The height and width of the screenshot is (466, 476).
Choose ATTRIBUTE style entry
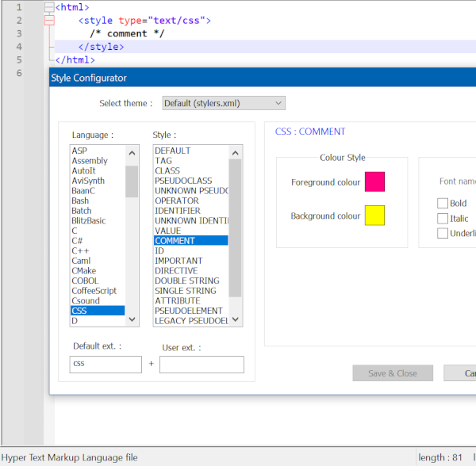[x=191, y=301]
